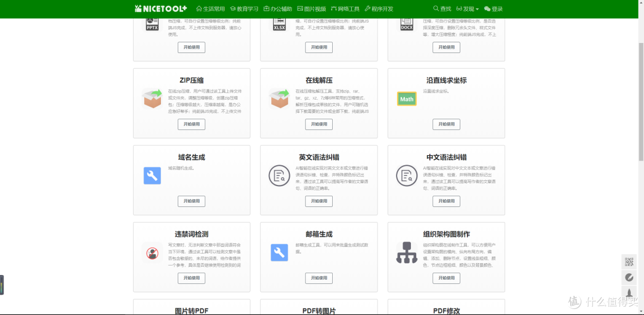Screen dimensions: 644x315
Task: Start using the XLSX compression tool
Action: (318, 47)
